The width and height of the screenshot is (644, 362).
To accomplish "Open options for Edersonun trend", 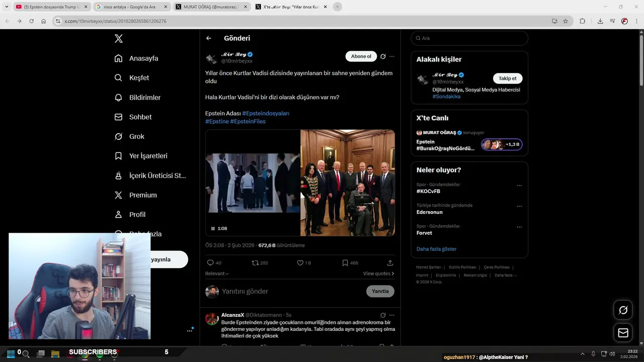I will point(519,206).
